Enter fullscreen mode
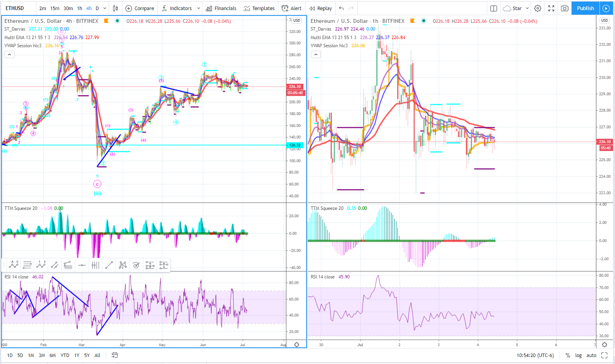 (x=551, y=8)
